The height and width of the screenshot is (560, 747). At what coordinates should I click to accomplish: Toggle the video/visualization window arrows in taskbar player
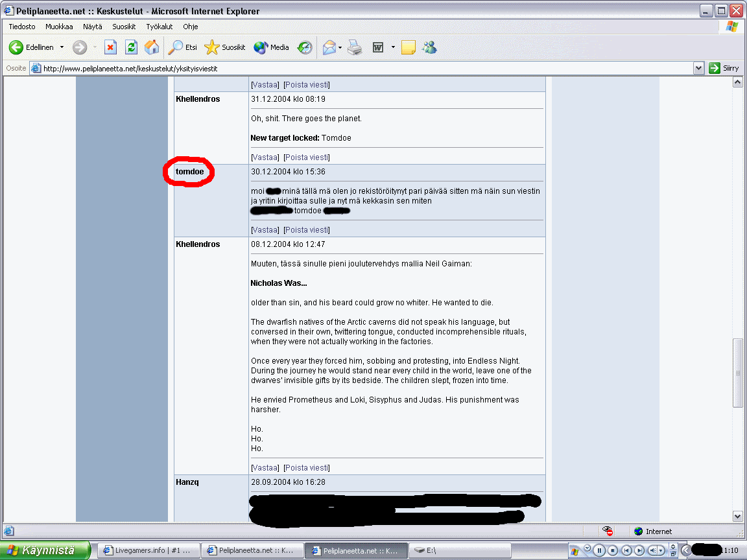click(x=672, y=546)
